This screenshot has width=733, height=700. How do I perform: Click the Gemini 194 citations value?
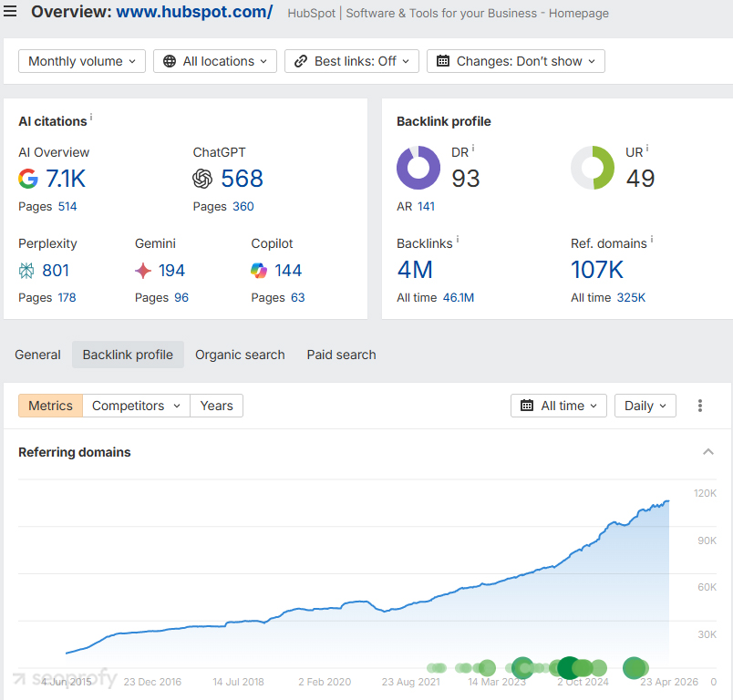[171, 271]
